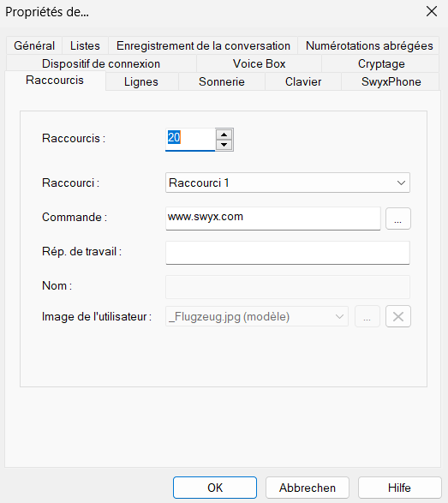This screenshot has width=448, height=503.
Task: Go to the Clavier tab
Action: [x=303, y=81]
